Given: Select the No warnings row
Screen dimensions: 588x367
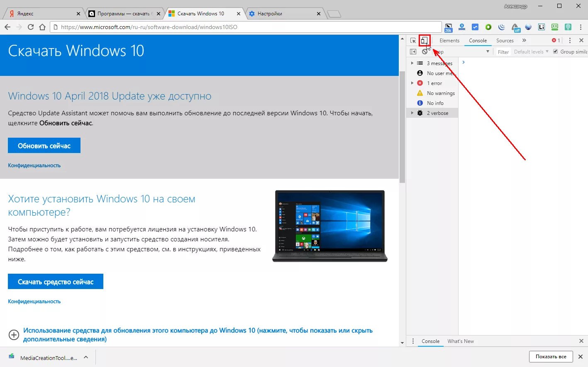Looking at the screenshot, I should (x=432, y=93).
